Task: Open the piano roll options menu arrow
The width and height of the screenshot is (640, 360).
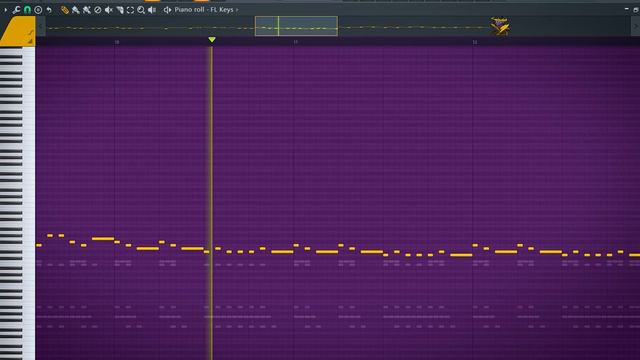Action: [6, 9]
